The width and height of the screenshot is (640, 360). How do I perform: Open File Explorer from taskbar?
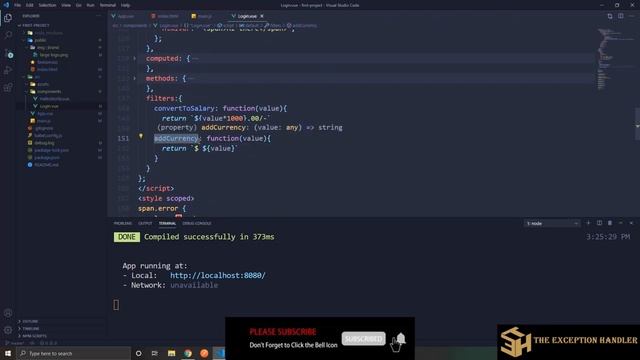[x=171, y=353]
